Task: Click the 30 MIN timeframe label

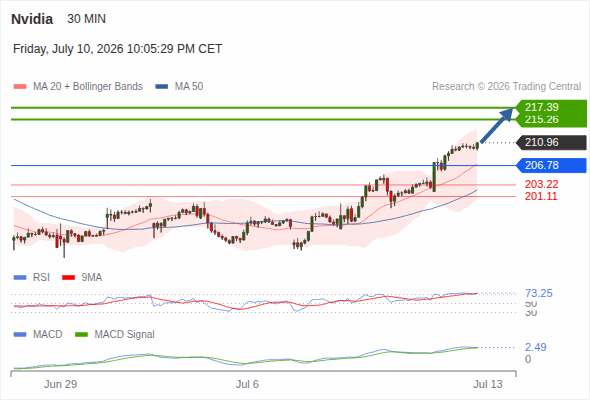Action: click(x=87, y=19)
